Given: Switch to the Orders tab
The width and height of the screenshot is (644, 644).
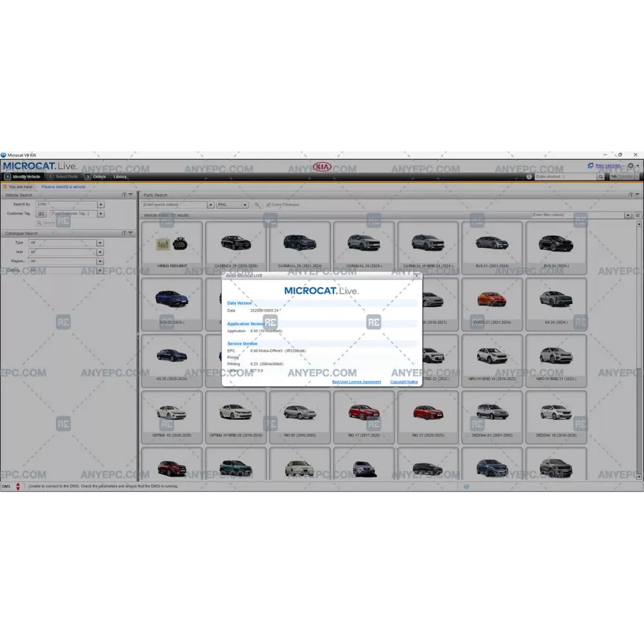Looking at the screenshot, I should 99,176.
